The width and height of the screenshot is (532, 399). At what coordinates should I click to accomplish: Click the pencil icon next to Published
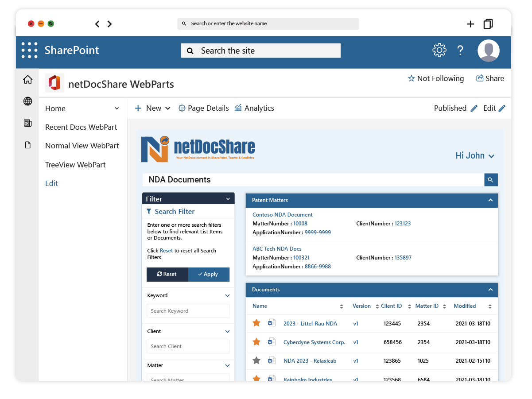tap(474, 108)
